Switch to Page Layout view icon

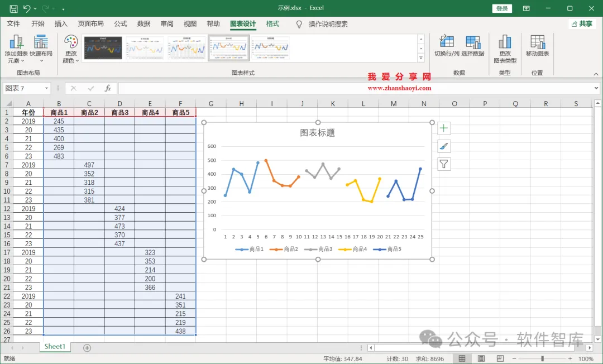(481, 358)
